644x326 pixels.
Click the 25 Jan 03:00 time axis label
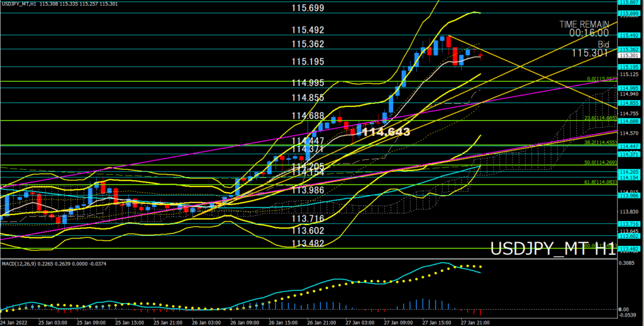click(53, 323)
